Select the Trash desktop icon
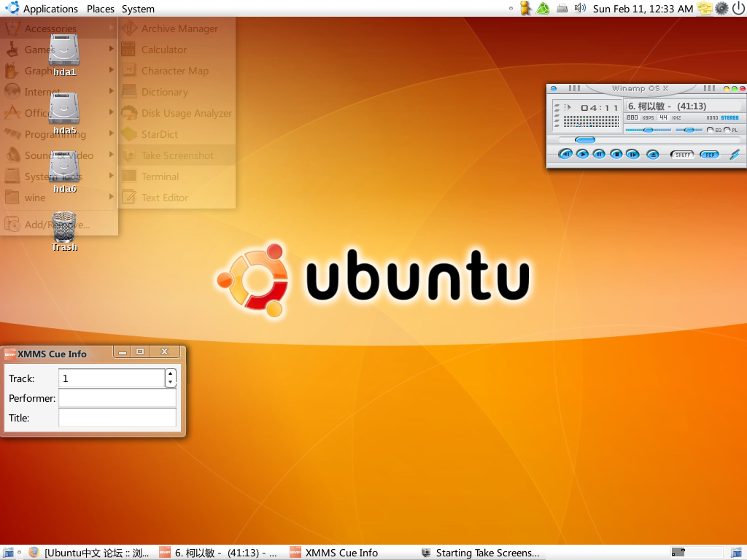 (64, 231)
